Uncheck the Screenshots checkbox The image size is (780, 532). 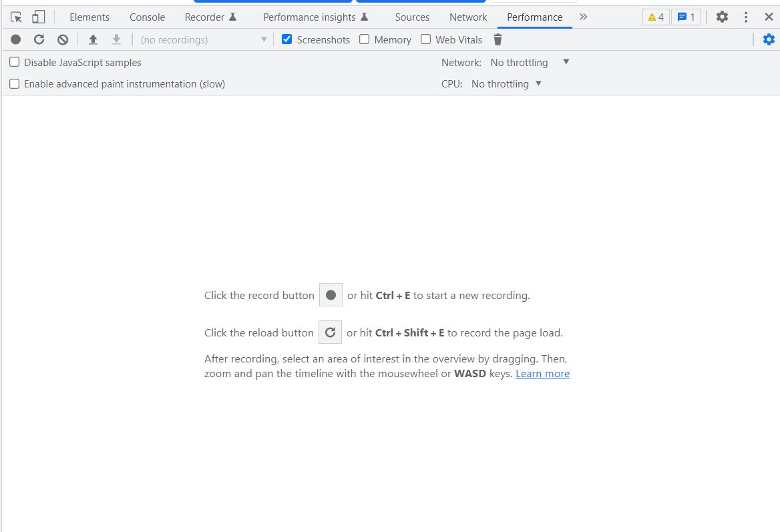pos(287,39)
